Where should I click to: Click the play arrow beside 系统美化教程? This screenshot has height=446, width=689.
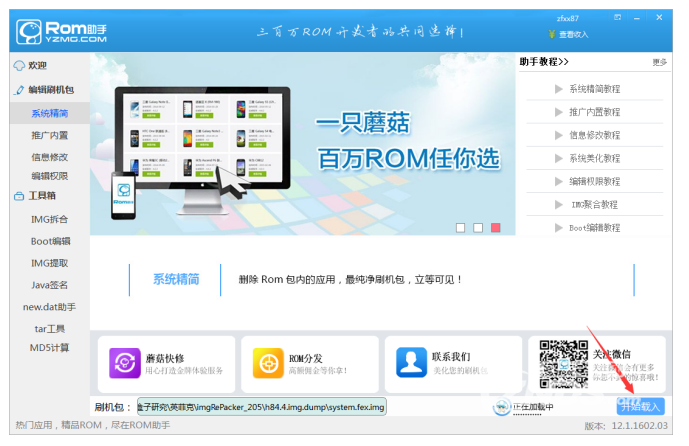[x=558, y=159]
